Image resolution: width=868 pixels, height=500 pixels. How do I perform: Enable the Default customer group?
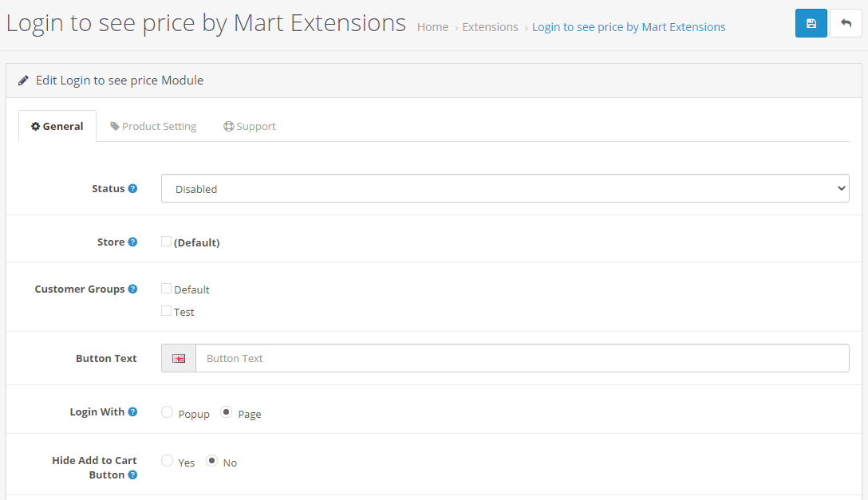click(166, 289)
